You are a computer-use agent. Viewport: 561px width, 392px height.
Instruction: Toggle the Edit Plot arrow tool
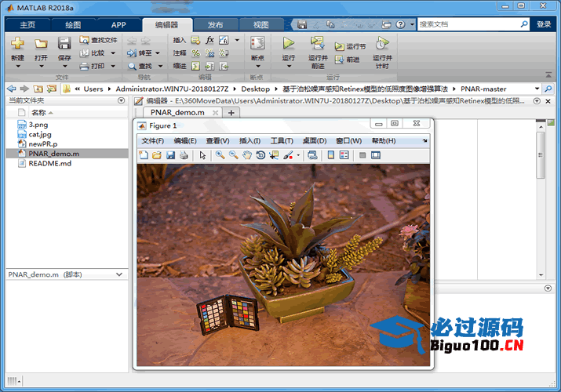[202, 155]
